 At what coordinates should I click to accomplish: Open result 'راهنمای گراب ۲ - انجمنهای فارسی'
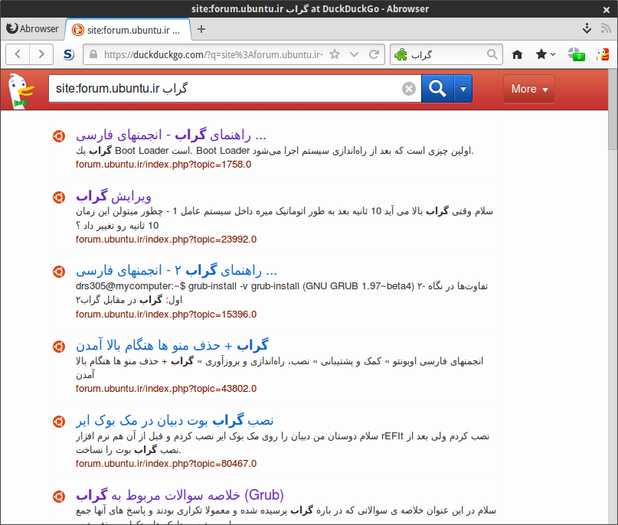(x=177, y=270)
